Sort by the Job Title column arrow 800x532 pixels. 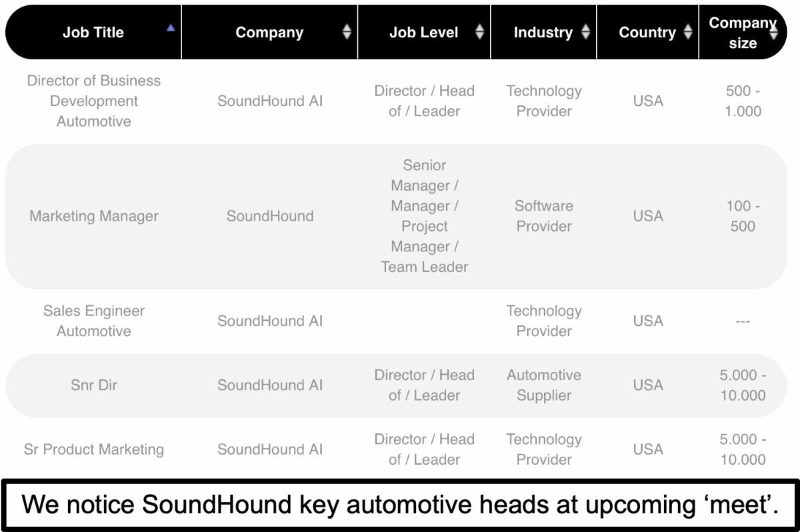tap(171, 27)
